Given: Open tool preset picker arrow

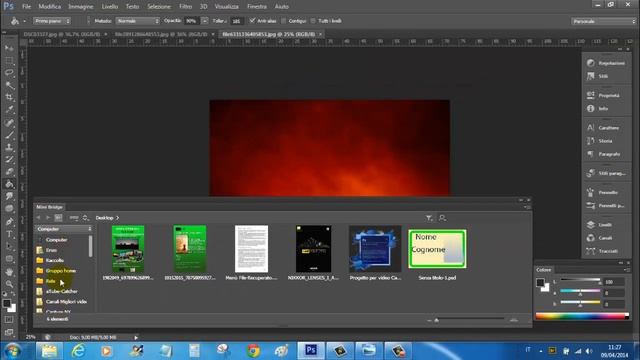Looking at the screenshot, I should click(x=24, y=21).
